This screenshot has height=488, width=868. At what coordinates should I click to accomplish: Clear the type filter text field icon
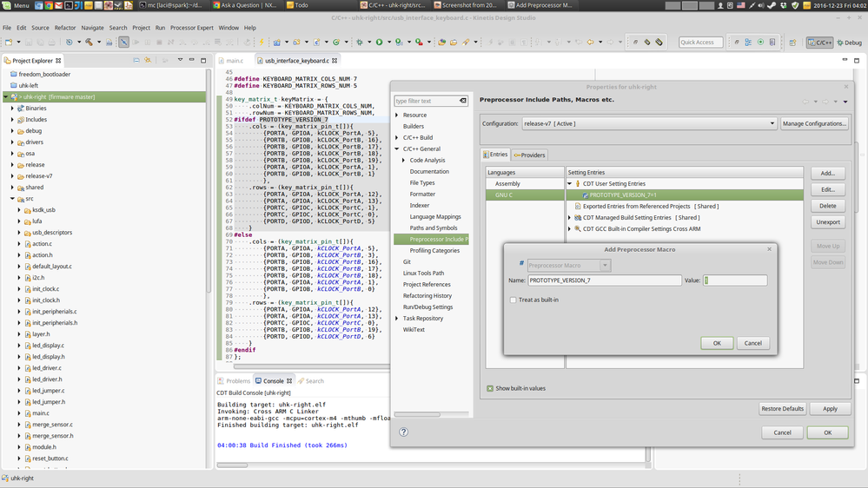point(463,101)
